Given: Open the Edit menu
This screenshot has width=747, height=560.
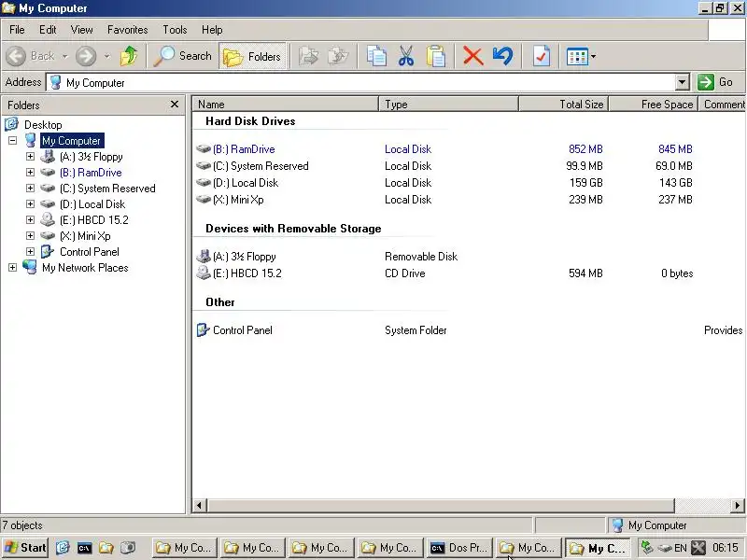Looking at the screenshot, I should pyautogui.click(x=48, y=30).
